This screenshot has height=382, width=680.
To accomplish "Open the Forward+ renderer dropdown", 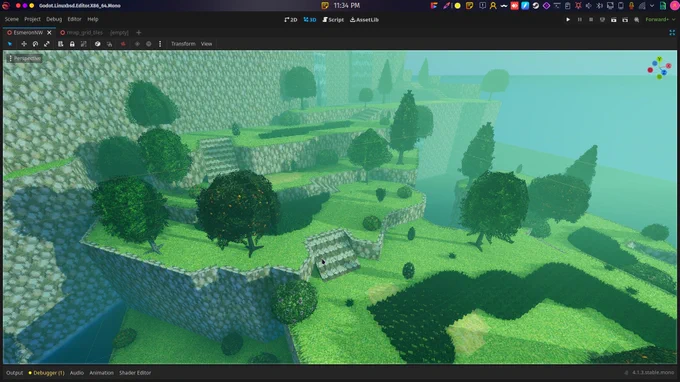I will pos(660,20).
